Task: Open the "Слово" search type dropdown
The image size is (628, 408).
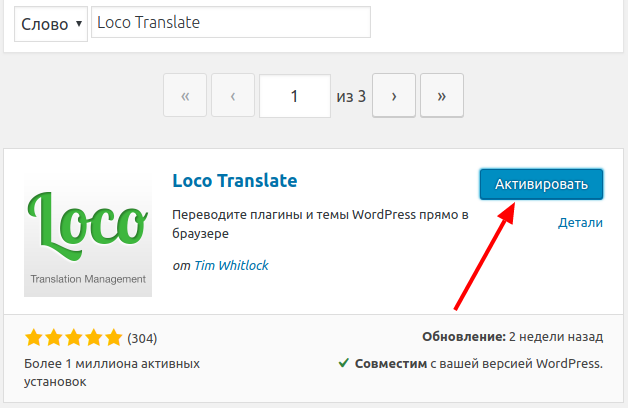Action: [x=50, y=24]
